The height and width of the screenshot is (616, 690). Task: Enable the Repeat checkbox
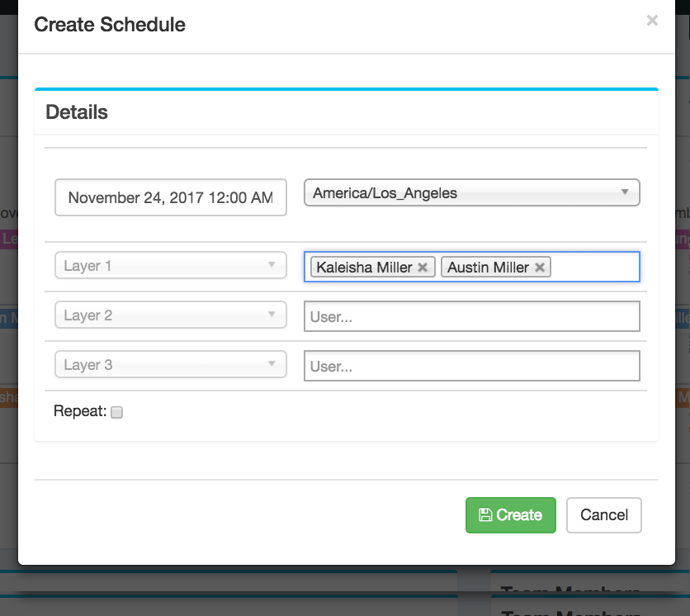pos(116,412)
